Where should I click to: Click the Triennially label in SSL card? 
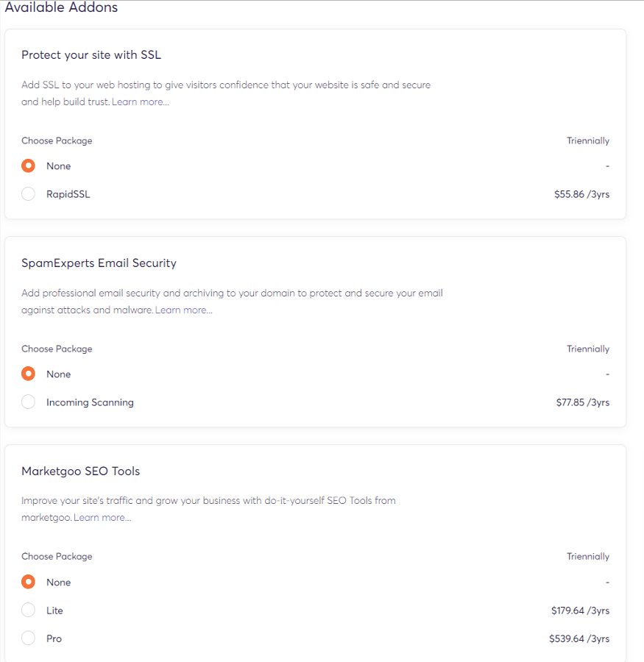pyautogui.click(x=587, y=140)
